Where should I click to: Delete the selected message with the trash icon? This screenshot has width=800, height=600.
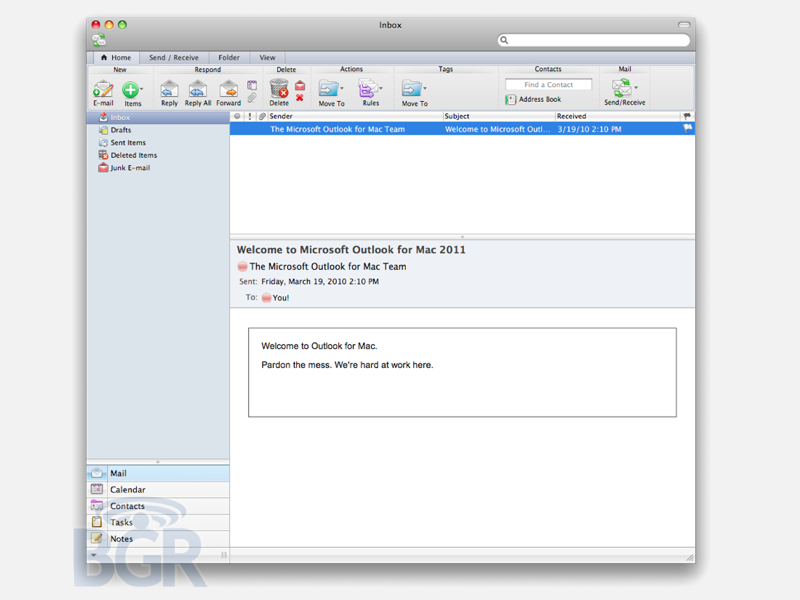pos(279,93)
